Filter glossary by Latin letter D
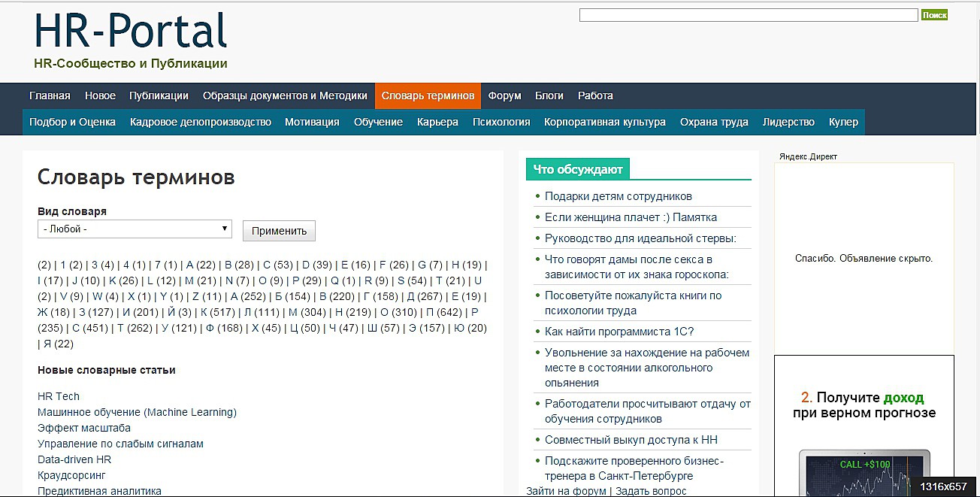The width and height of the screenshot is (980, 497). 306,265
